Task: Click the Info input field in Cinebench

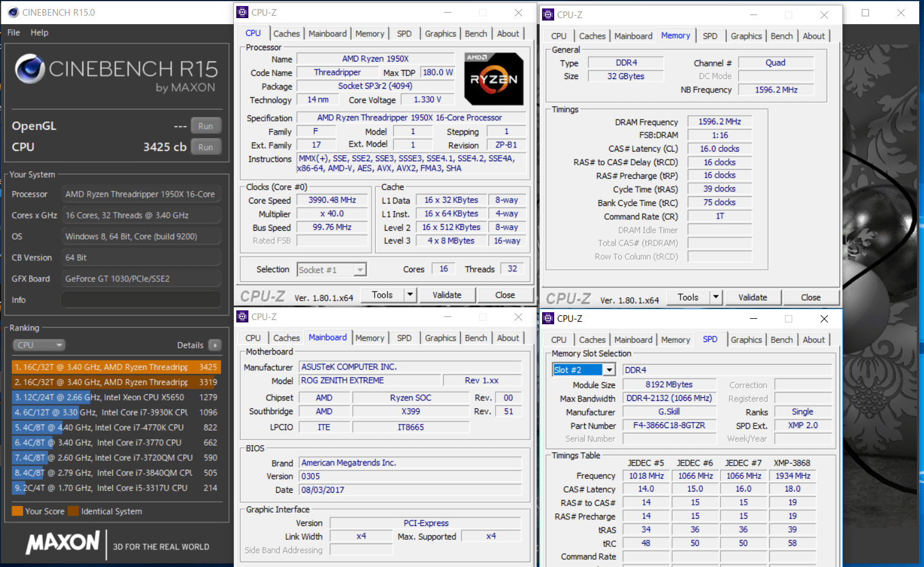Action: coord(141,300)
